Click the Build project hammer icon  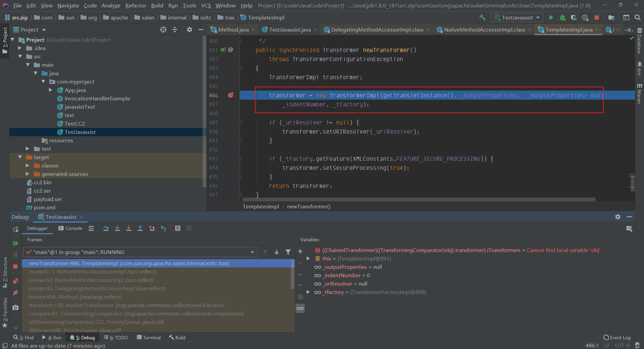pyautogui.click(x=482, y=17)
